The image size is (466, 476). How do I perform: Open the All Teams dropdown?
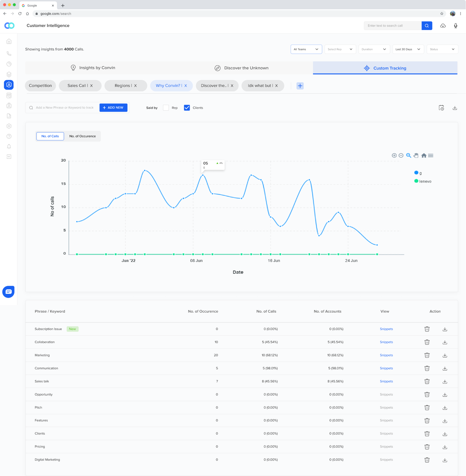pos(306,50)
